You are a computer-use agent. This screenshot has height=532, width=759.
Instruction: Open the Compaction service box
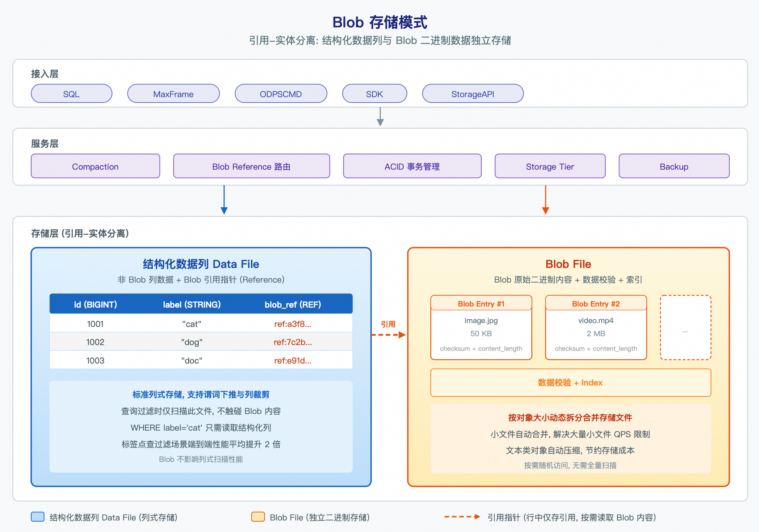95,166
